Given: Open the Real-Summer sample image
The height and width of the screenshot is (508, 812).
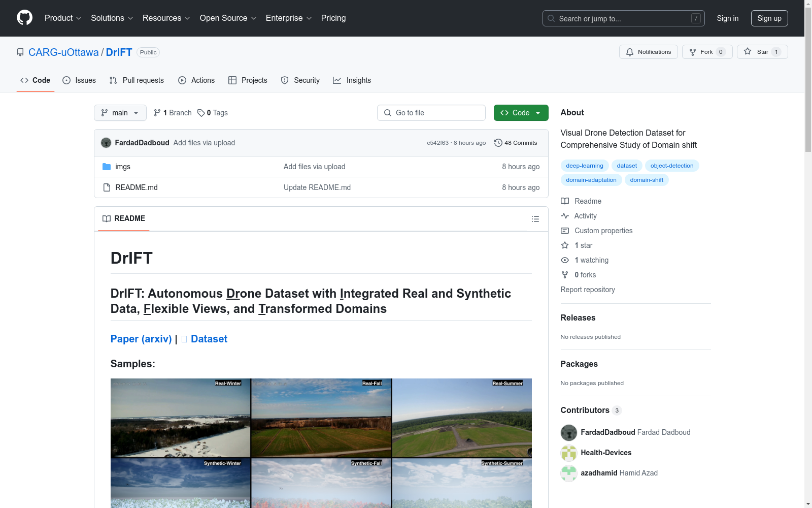Looking at the screenshot, I should click(x=462, y=418).
